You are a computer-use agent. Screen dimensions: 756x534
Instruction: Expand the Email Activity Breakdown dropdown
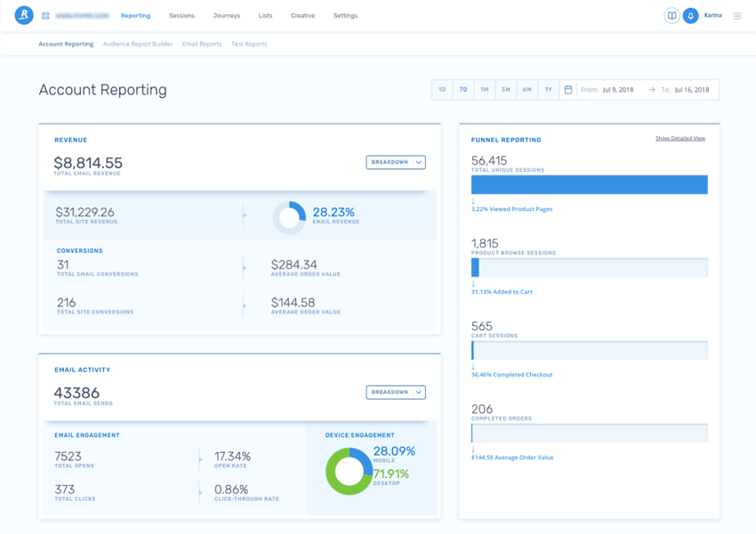(396, 392)
